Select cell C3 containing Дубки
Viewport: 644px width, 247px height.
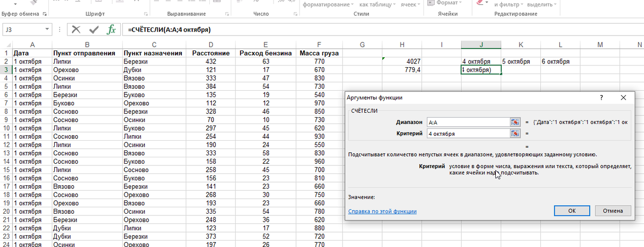154,70
